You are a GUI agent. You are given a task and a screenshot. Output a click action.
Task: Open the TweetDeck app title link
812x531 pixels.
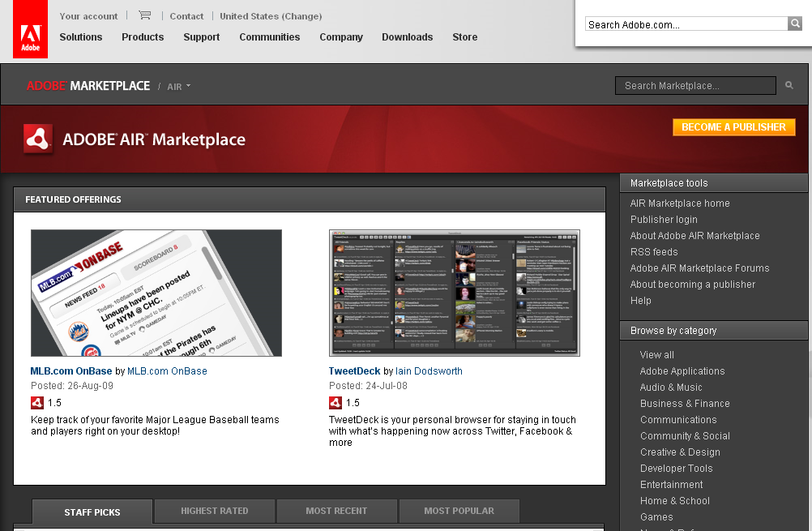pyautogui.click(x=355, y=371)
